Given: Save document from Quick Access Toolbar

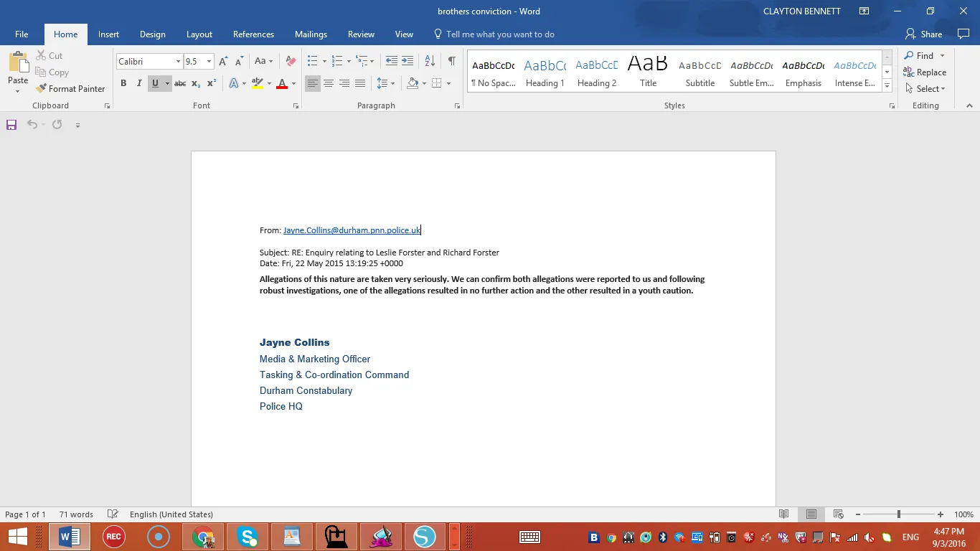Looking at the screenshot, I should tap(11, 124).
